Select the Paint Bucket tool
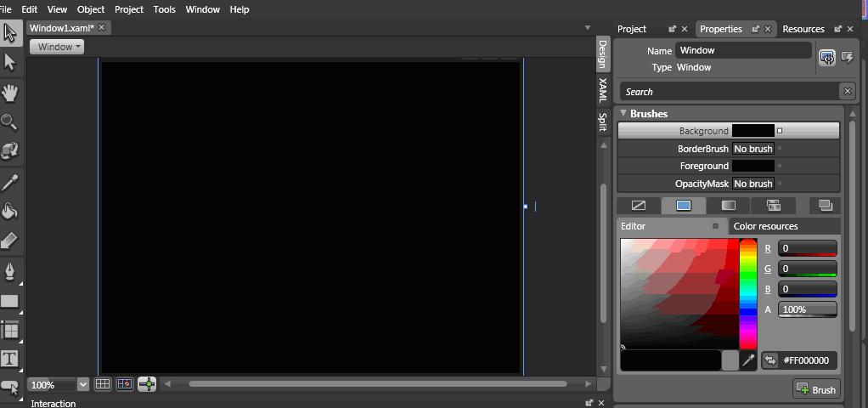Viewport: 868px width, 408px height. pyautogui.click(x=10, y=211)
